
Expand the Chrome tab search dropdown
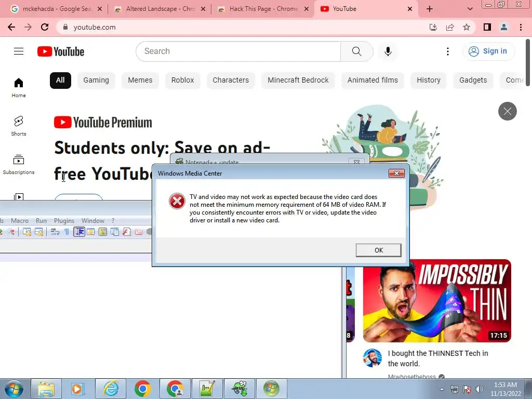(470, 9)
